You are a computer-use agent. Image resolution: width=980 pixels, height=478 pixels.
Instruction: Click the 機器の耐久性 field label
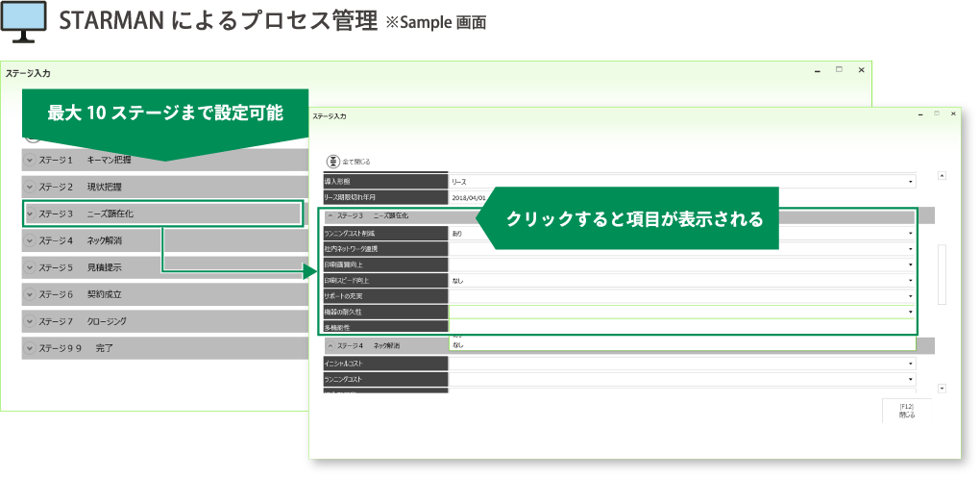[x=386, y=312]
